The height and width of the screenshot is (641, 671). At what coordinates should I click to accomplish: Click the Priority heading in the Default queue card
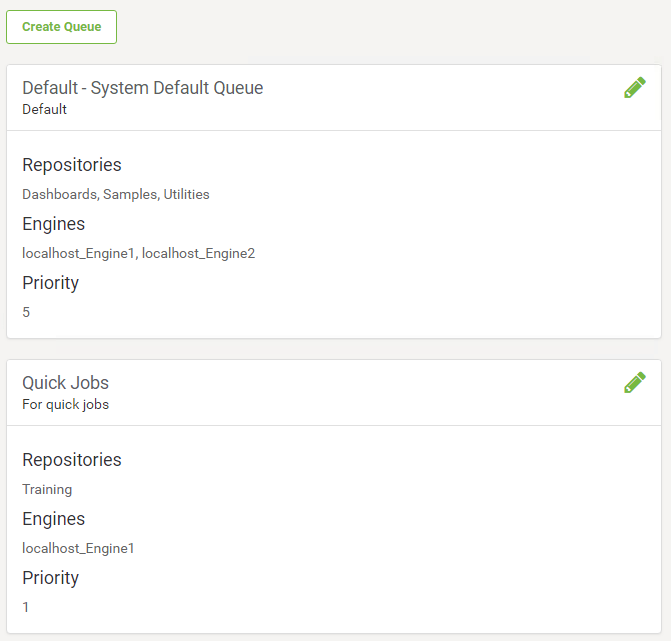click(50, 283)
